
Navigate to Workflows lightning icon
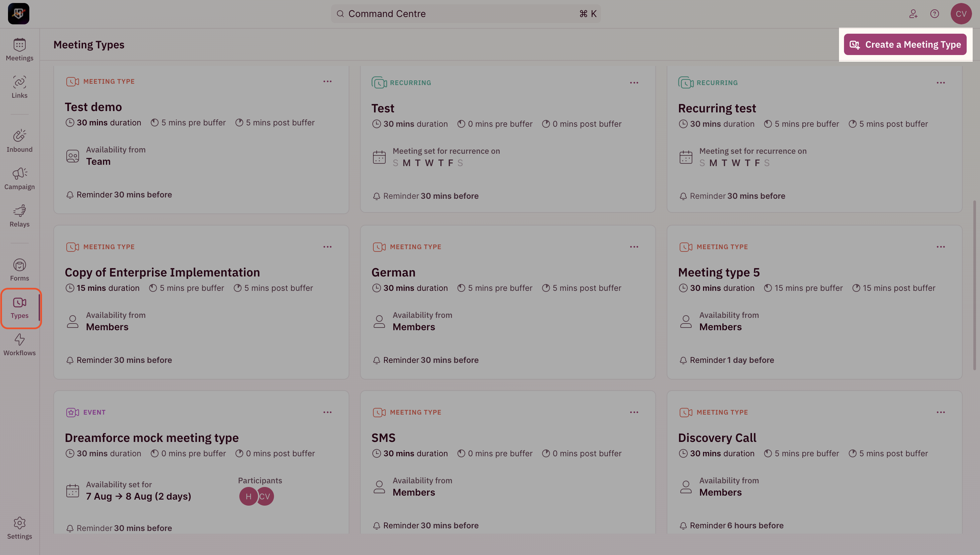coord(19,339)
